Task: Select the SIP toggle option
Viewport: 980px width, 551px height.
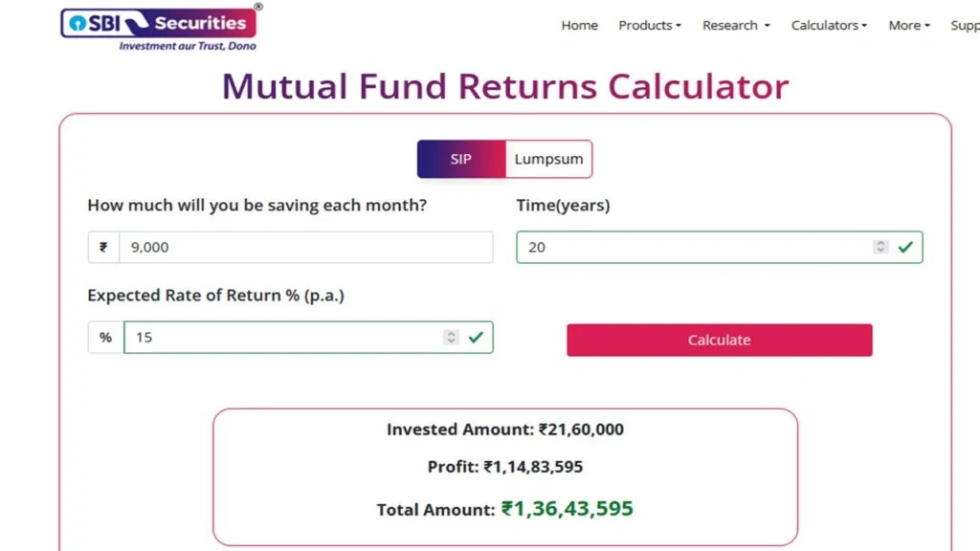Action: coord(461,159)
